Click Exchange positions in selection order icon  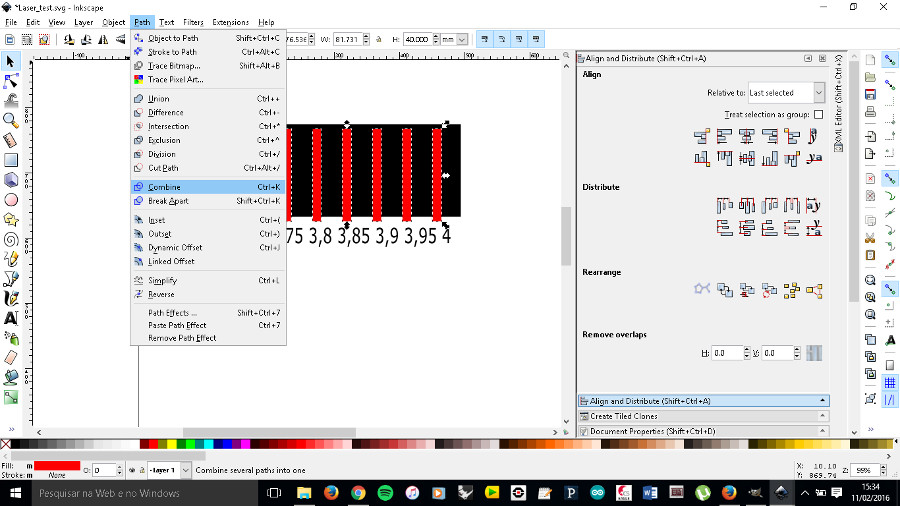point(724,291)
